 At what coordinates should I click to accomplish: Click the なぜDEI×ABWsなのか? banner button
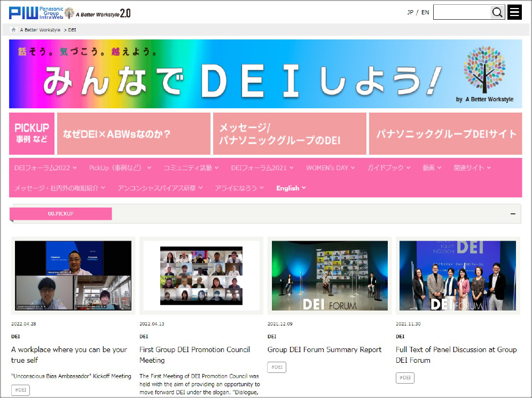pyautogui.click(x=134, y=133)
